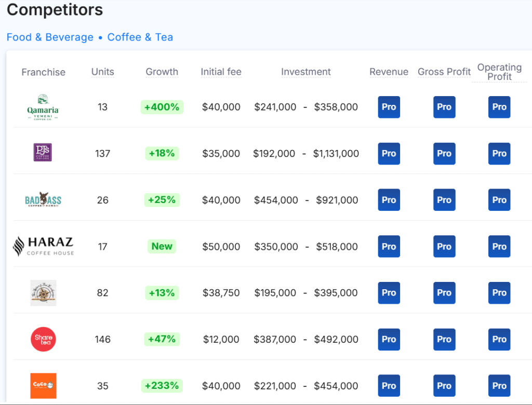The height and width of the screenshot is (405, 532).
Task: Open the Haraz Coffee House franchise logo
Action: click(43, 246)
